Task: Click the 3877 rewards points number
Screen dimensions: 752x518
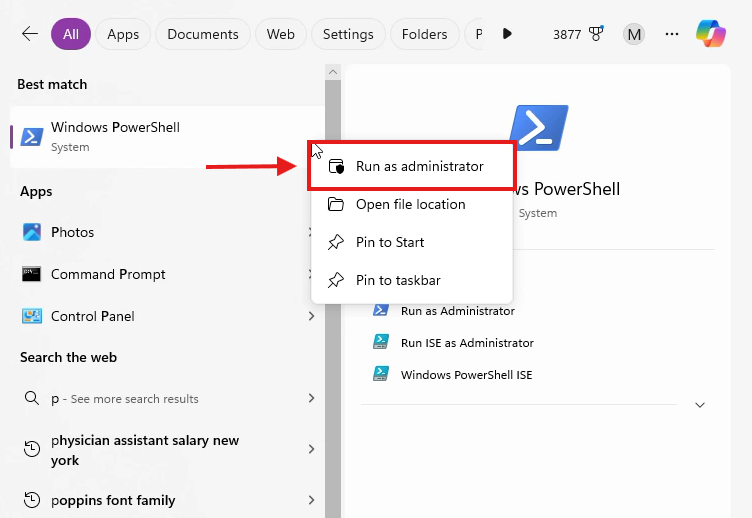Action: pyautogui.click(x=567, y=35)
